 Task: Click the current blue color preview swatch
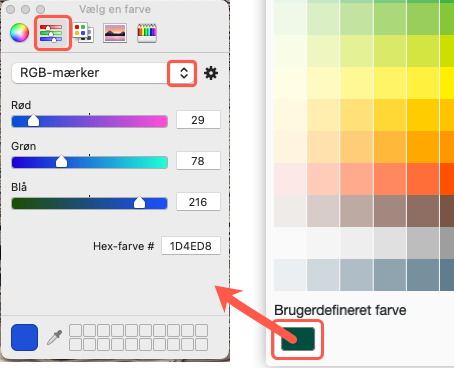[x=24, y=337]
